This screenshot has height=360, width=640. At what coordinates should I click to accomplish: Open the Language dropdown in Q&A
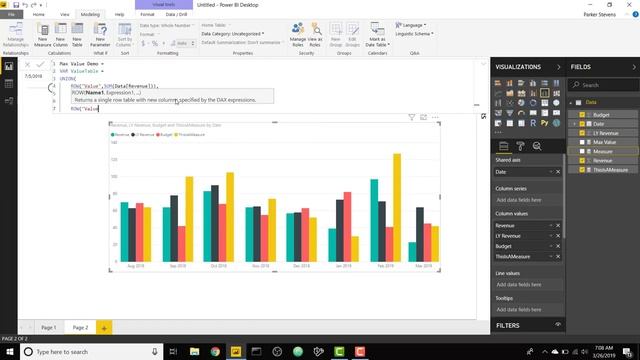411,25
